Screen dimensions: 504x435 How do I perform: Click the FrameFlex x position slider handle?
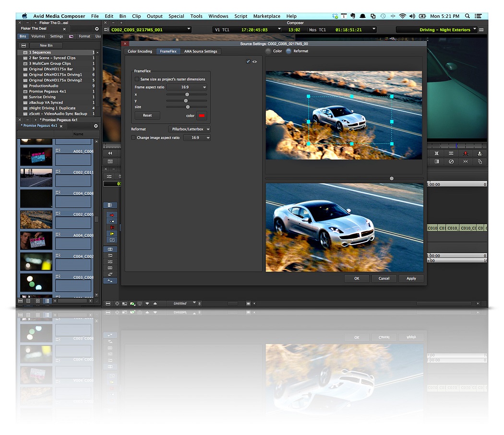187,94
